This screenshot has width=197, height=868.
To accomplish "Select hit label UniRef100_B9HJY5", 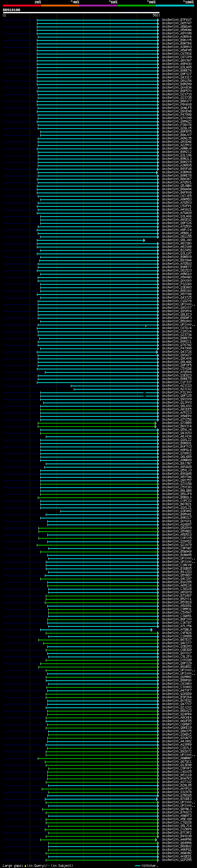I will click(x=176, y=40).
